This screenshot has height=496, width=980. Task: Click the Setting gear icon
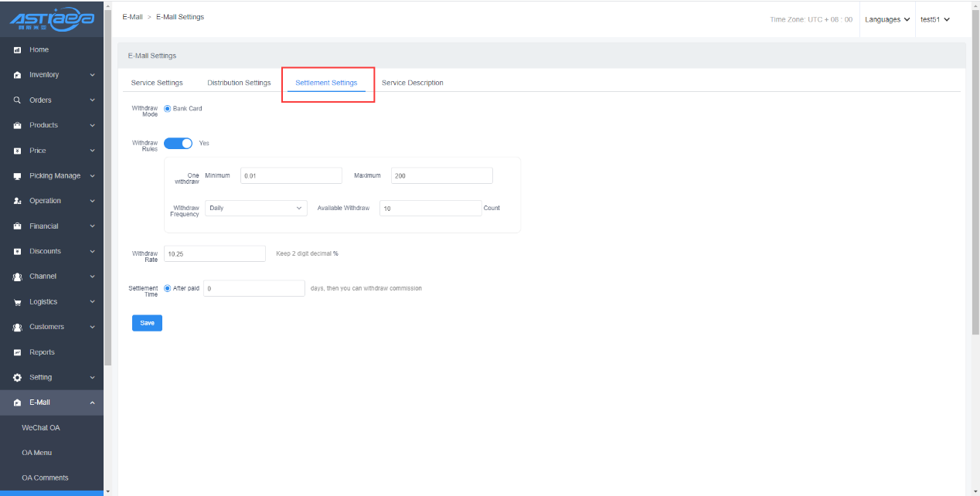(x=17, y=378)
